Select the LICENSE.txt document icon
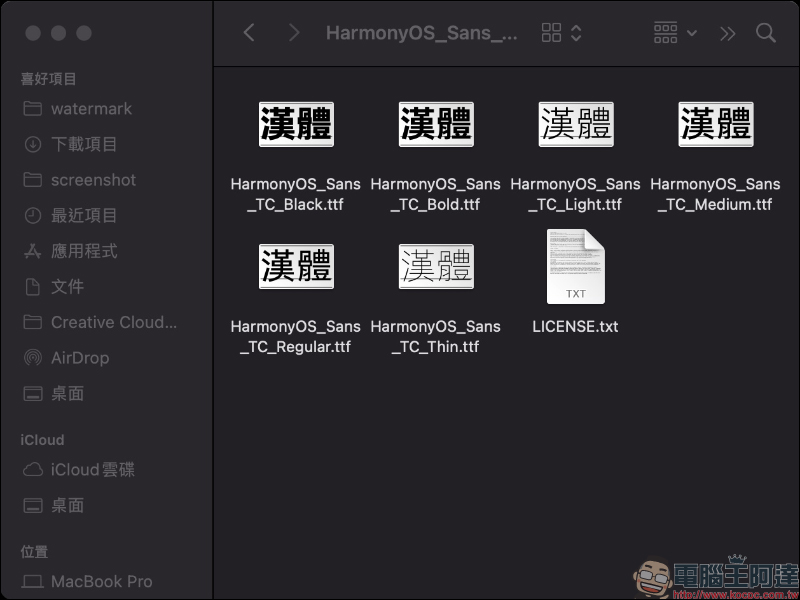Image resolution: width=800 pixels, height=600 pixels. pyautogui.click(x=576, y=266)
